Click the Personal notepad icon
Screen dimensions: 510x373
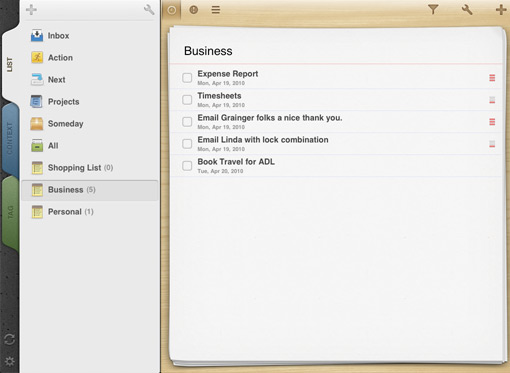[x=37, y=212]
